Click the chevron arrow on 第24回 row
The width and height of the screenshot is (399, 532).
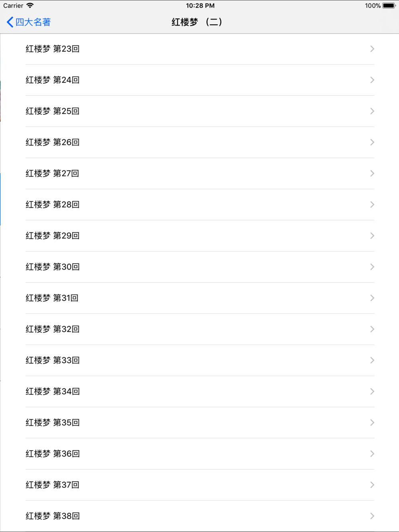point(372,80)
